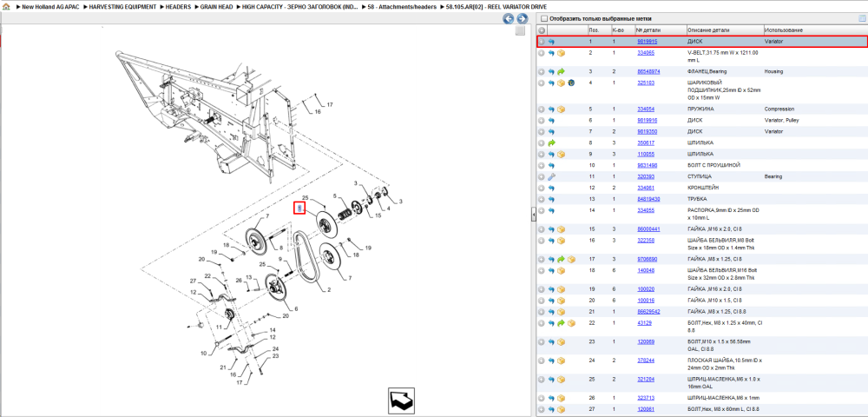The height and width of the screenshot is (417, 868).
Task: Click the large return arrow below diagram
Action: (x=401, y=400)
